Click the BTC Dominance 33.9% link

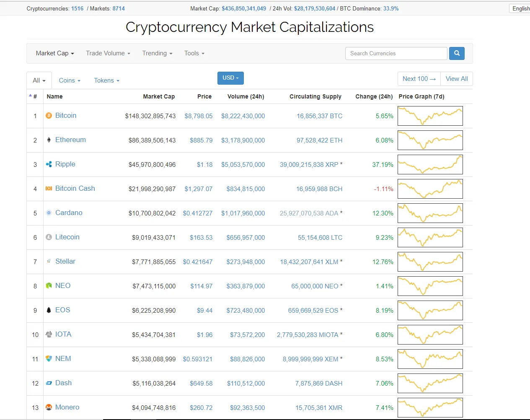click(x=391, y=8)
